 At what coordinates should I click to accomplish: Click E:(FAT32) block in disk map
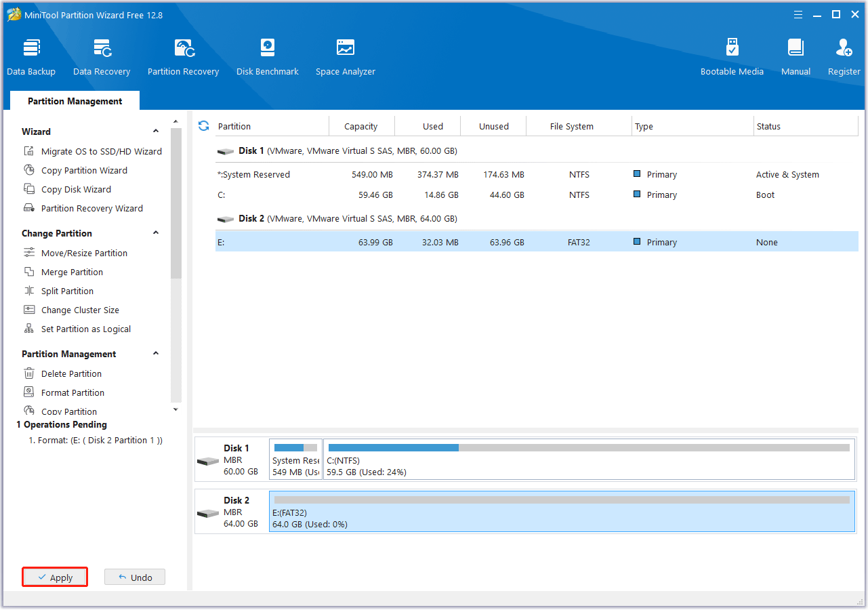click(562, 510)
